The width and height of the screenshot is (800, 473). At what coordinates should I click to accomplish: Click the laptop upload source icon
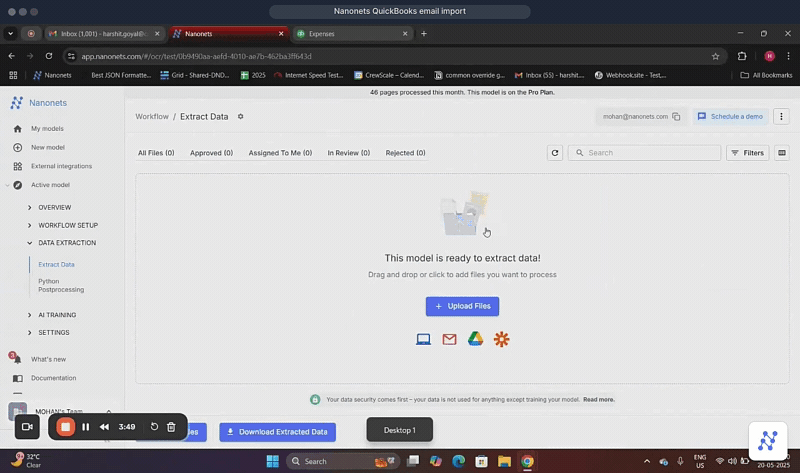pos(423,339)
